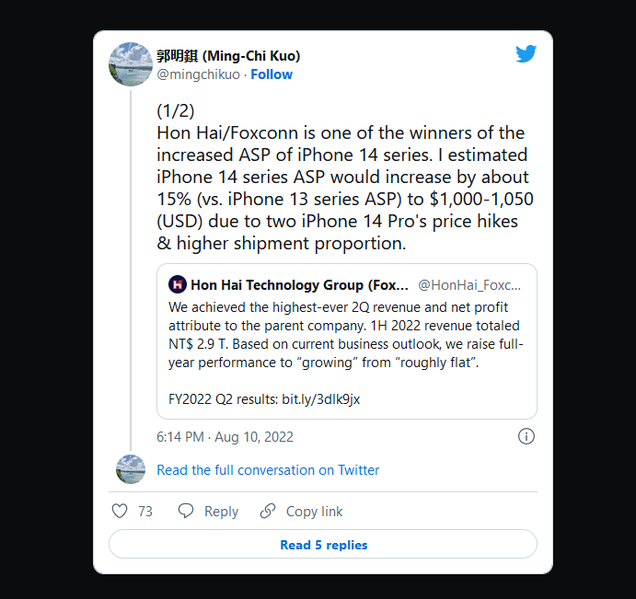Click the Hon Hai logo in quoted tweet
636x599 pixels.
click(177, 284)
